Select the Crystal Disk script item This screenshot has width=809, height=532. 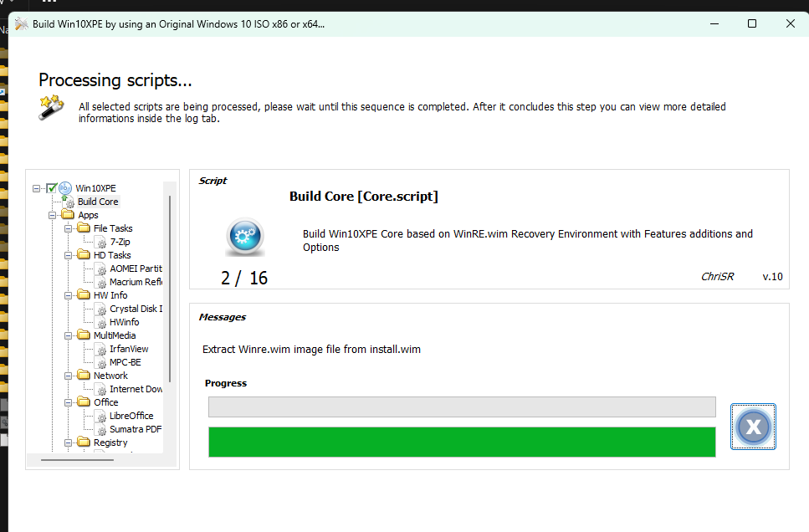[x=136, y=309]
